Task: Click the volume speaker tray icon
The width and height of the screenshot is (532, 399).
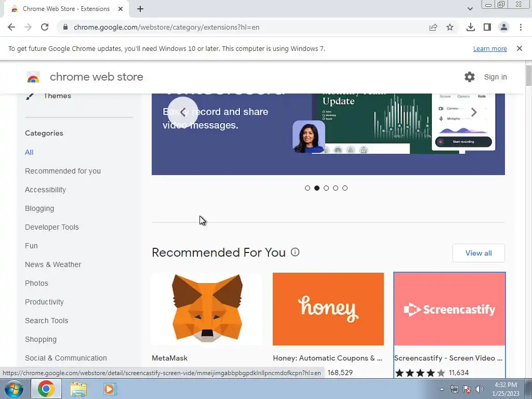Action: 480,389
